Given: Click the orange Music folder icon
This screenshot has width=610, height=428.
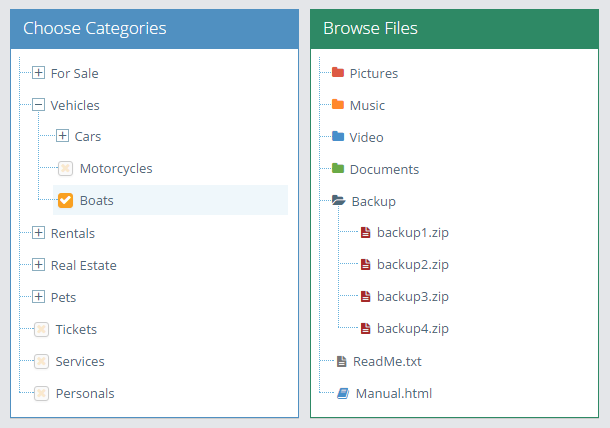Looking at the screenshot, I should [x=338, y=104].
